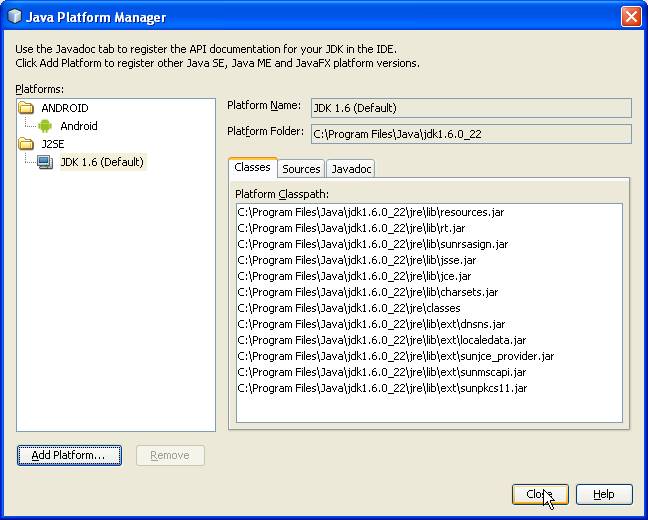Screen dimensions: 648x520
Task: Click the Close button
Action: 540,494
